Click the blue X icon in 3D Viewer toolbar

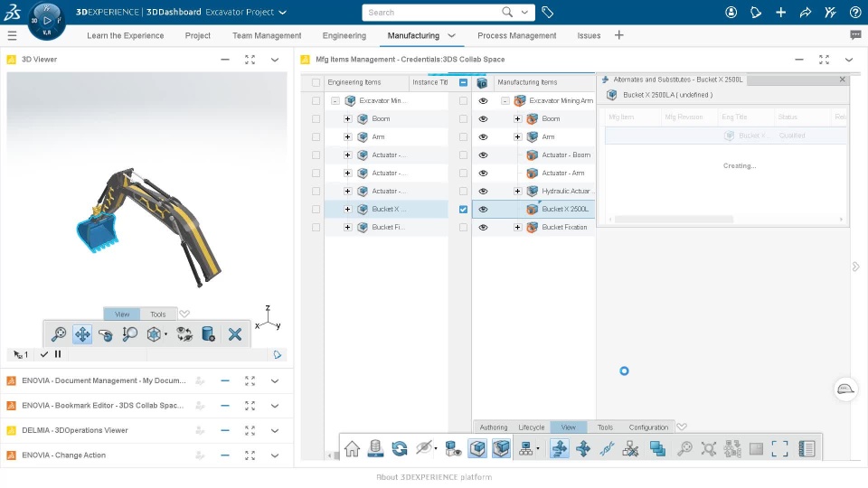[235, 334]
